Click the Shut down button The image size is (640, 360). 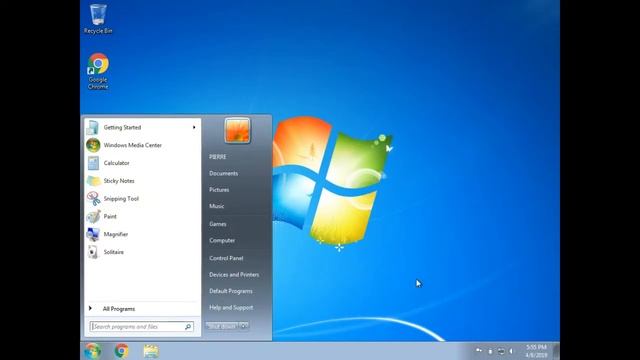point(222,326)
